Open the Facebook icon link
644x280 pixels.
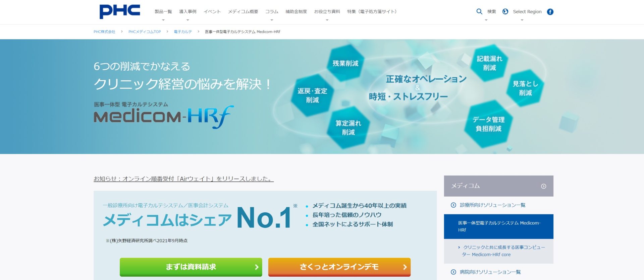tap(550, 12)
